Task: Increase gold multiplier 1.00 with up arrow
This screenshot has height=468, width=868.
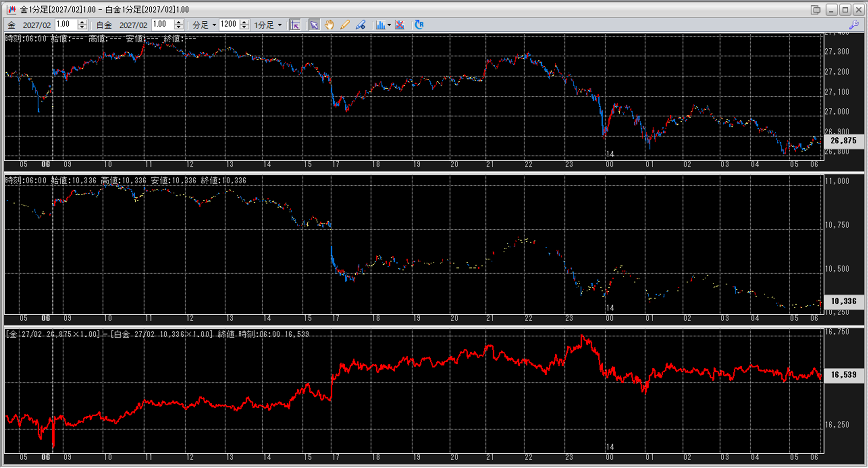Action: coord(83,22)
